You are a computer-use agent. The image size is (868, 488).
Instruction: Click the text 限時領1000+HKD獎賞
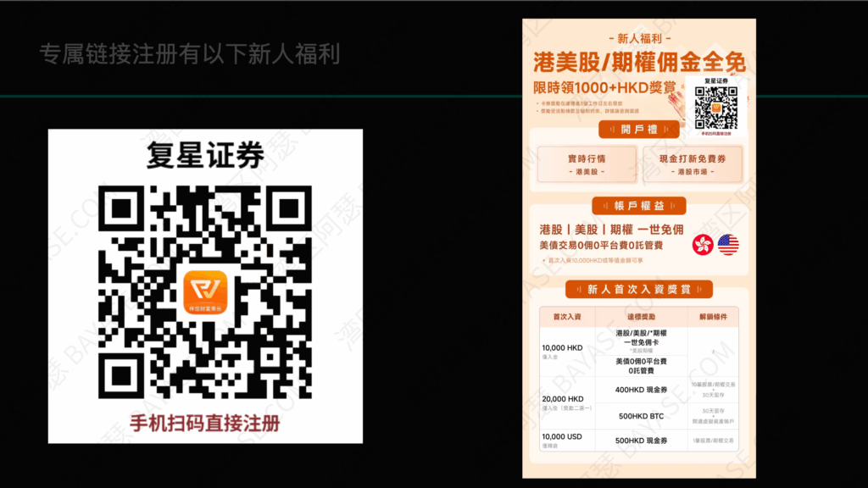(x=604, y=87)
